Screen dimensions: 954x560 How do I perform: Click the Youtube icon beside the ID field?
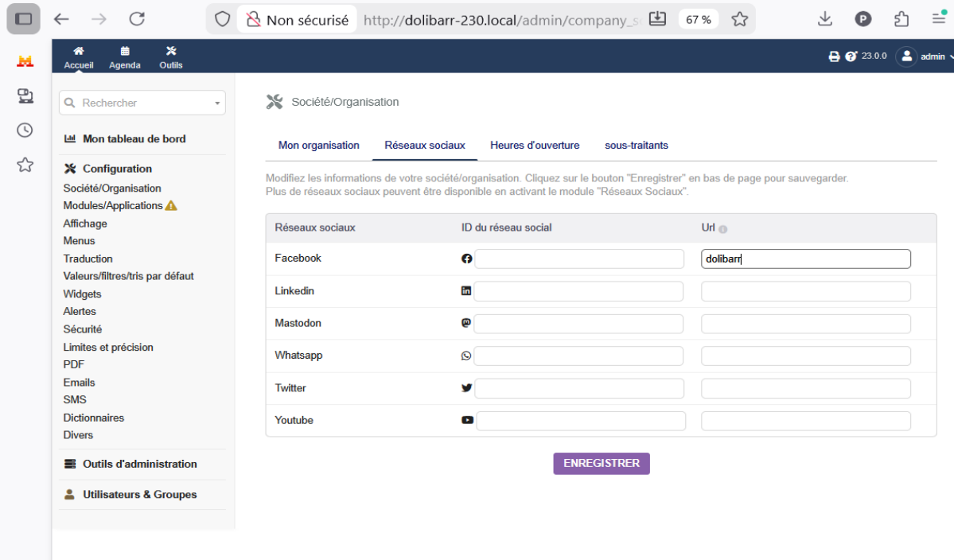coord(467,420)
